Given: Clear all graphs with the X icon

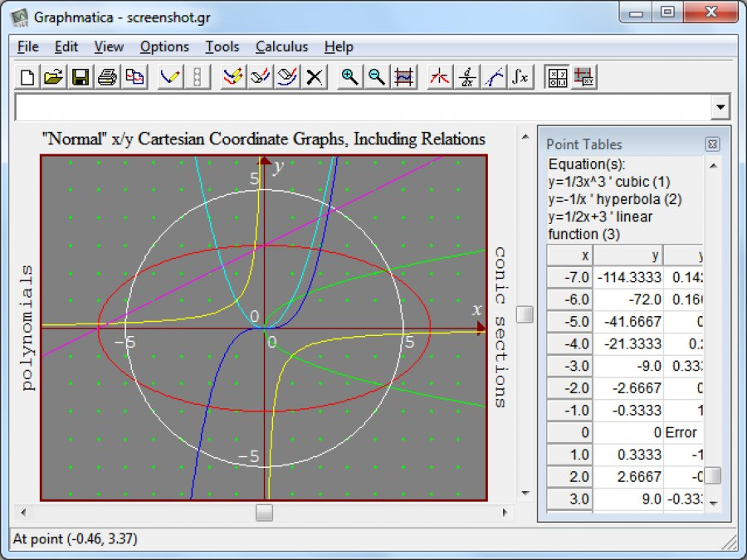Looking at the screenshot, I should point(314,77).
